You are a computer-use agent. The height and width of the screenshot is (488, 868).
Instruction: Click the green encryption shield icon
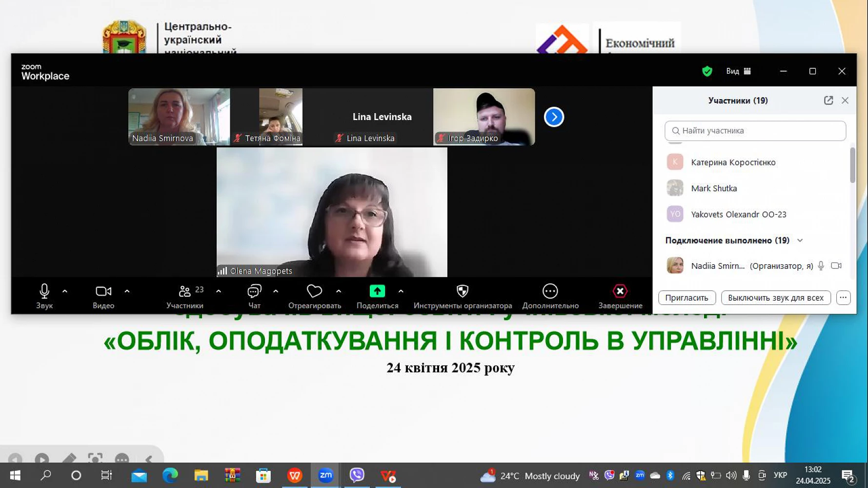coord(707,71)
